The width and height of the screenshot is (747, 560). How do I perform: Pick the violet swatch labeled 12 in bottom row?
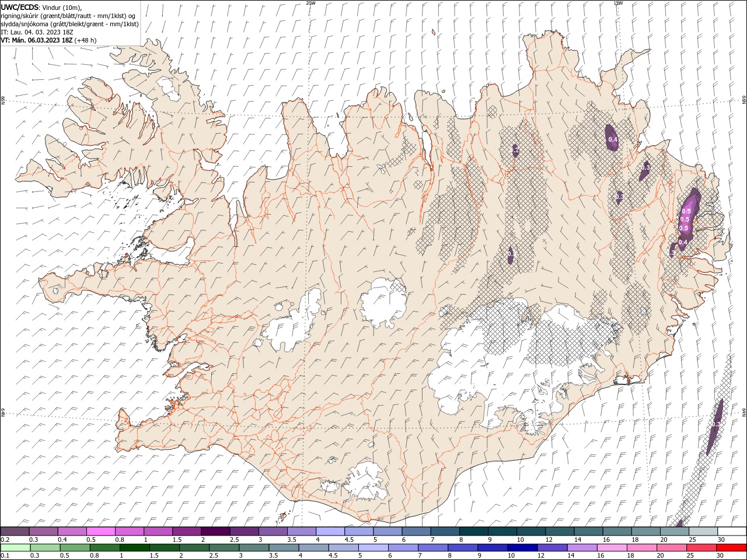point(552,548)
